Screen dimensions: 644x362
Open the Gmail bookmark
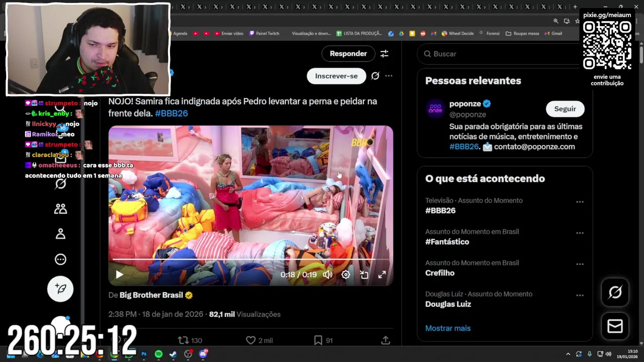(x=553, y=34)
